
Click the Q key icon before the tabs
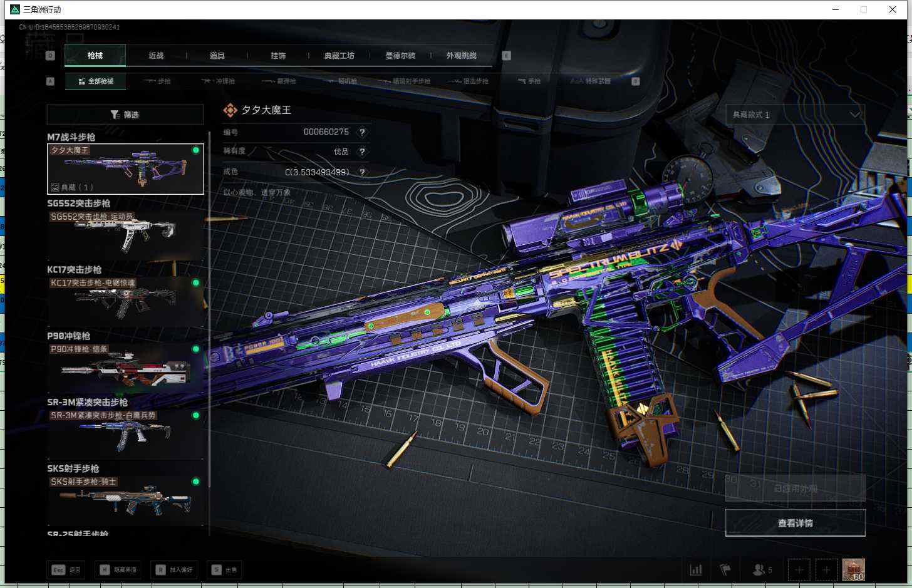pos(51,56)
